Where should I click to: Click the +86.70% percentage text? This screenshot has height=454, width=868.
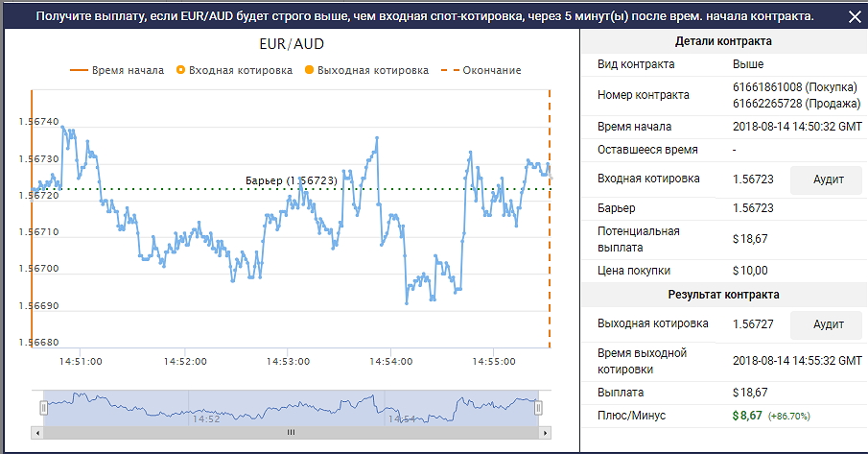click(788, 416)
